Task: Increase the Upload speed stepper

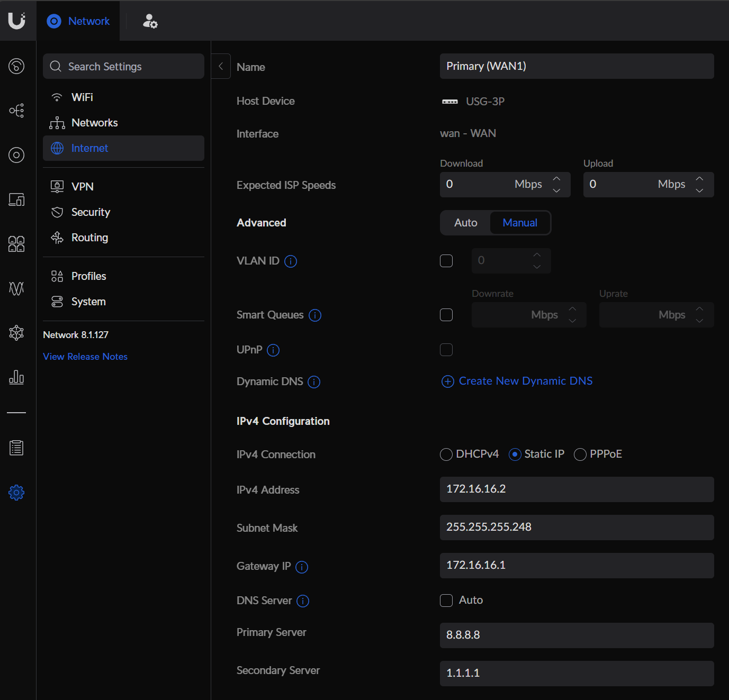Action: pyautogui.click(x=699, y=179)
